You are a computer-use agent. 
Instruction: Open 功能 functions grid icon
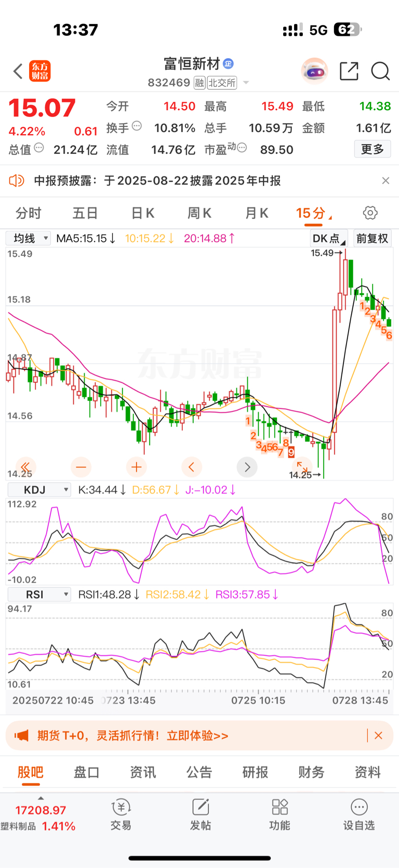(280, 814)
